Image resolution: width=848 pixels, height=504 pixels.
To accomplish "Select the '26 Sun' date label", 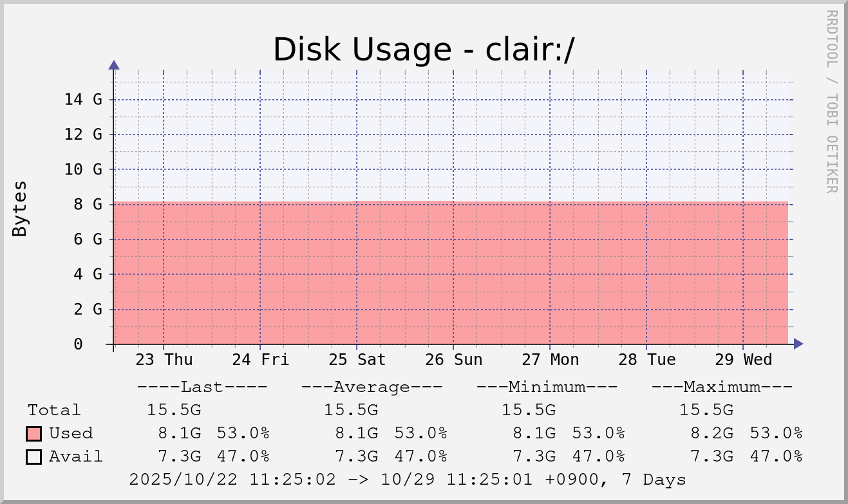I will point(453,359).
